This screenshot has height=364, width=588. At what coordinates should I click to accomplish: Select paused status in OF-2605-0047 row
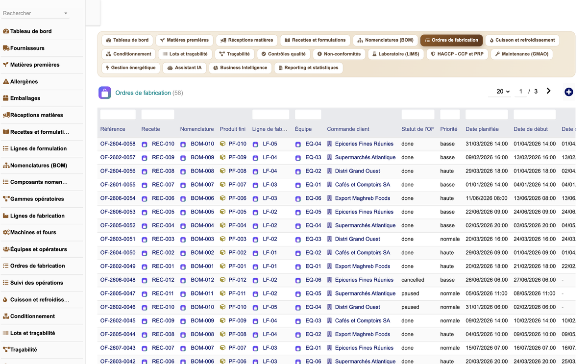pyautogui.click(x=410, y=293)
